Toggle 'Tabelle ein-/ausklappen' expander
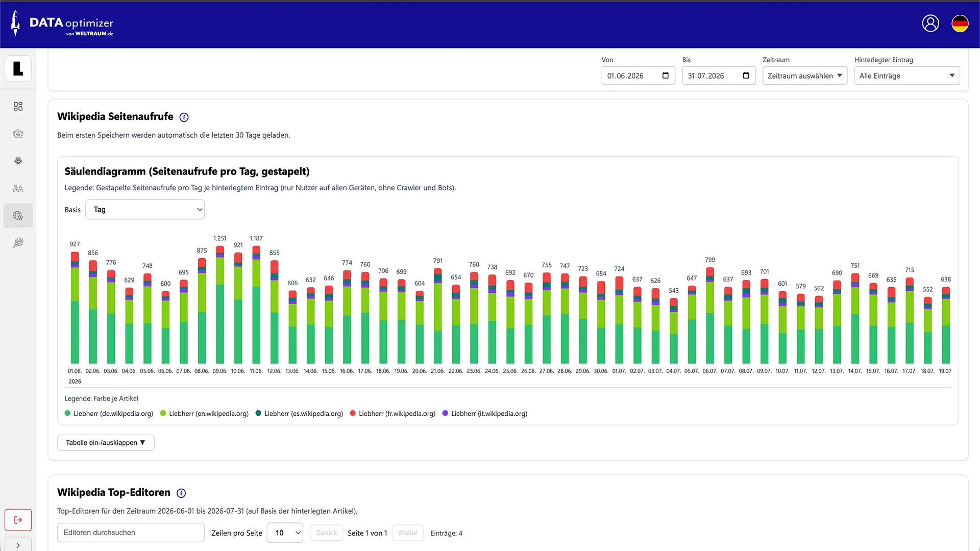980x551 pixels. tap(106, 442)
